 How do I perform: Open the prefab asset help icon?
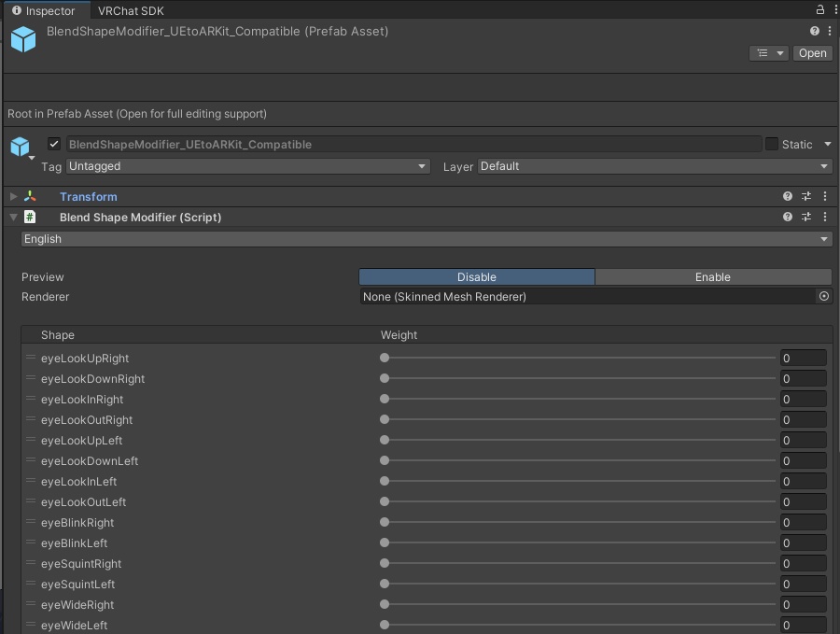pos(815,31)
